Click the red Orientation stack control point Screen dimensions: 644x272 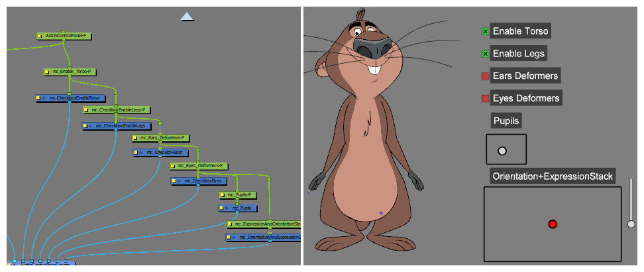[x=553, y=224]
